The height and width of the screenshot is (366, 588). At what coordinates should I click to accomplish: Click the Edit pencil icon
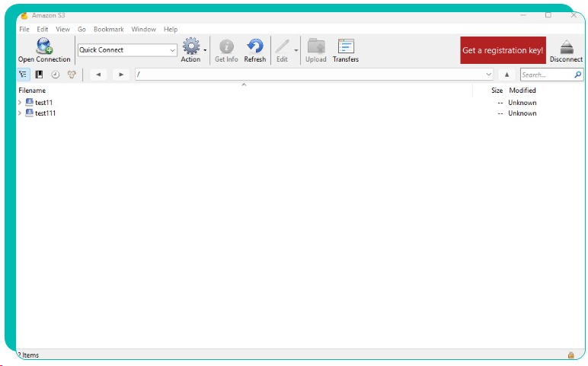coord(282,46)
